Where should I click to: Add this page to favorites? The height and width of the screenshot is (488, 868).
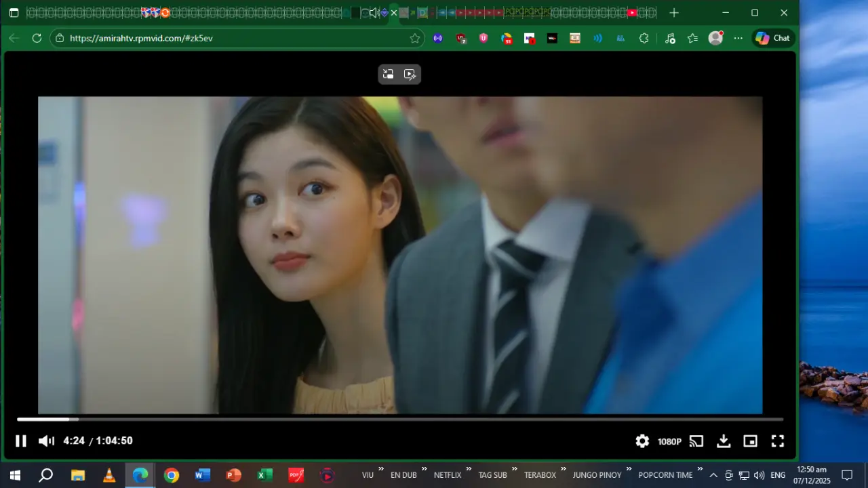[414, 38]
